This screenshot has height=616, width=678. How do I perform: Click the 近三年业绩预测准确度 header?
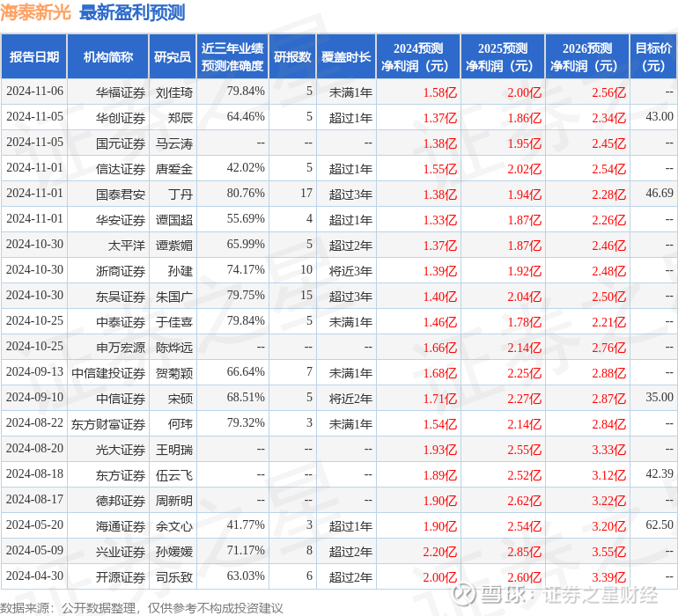click(x=232, y=56)
